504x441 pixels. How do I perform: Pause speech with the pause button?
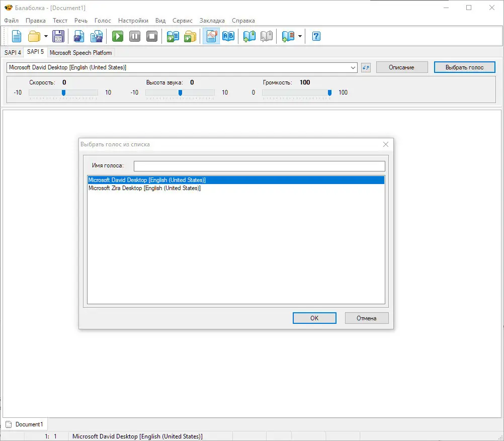point(135,36)
